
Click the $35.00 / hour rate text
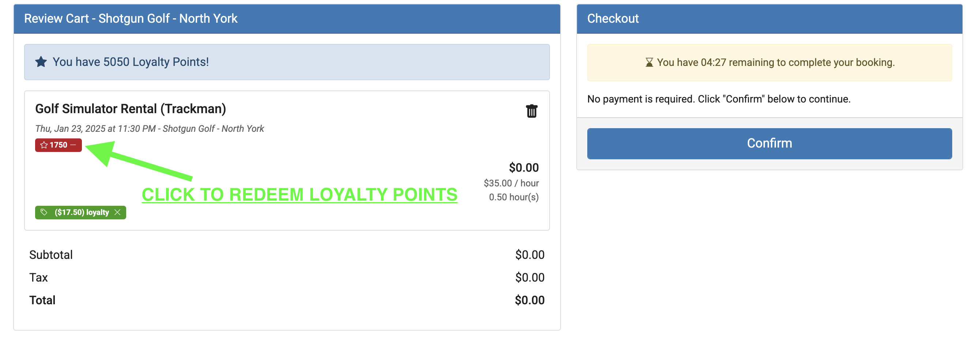click(511, 183)
